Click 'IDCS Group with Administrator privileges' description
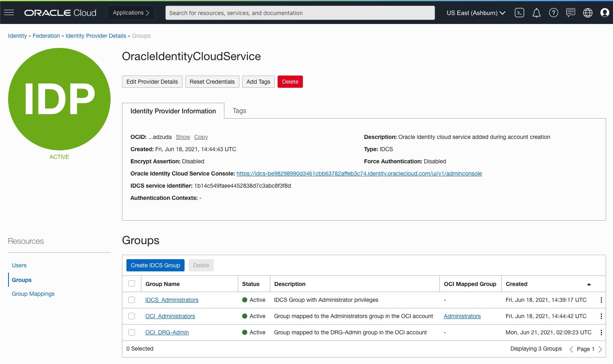 tap(326, 300)
